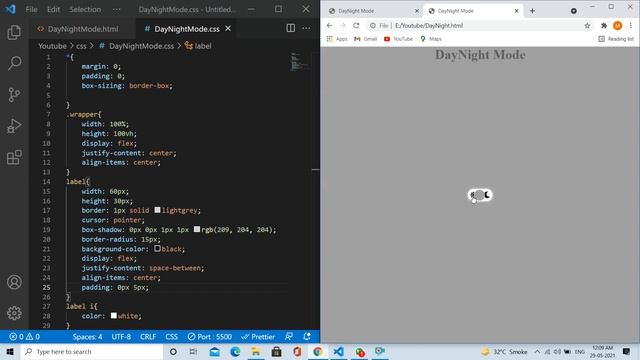640x360 pixels.
Task: Toggle Live Server Port : 5500
Action: (x=210, y=337)
